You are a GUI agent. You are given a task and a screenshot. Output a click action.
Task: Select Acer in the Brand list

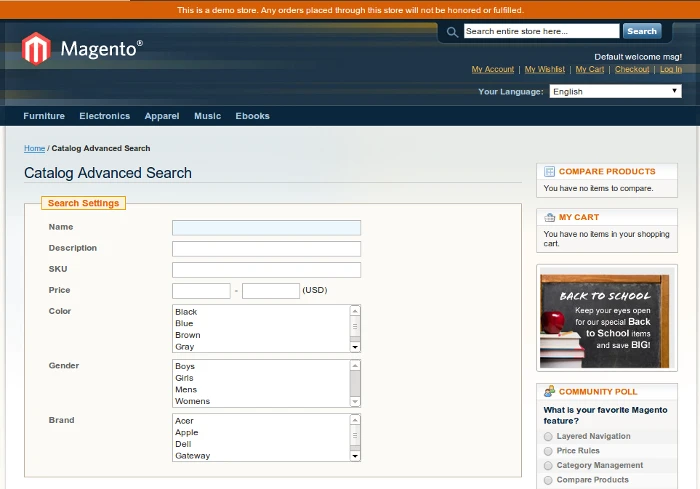(262, 421)
